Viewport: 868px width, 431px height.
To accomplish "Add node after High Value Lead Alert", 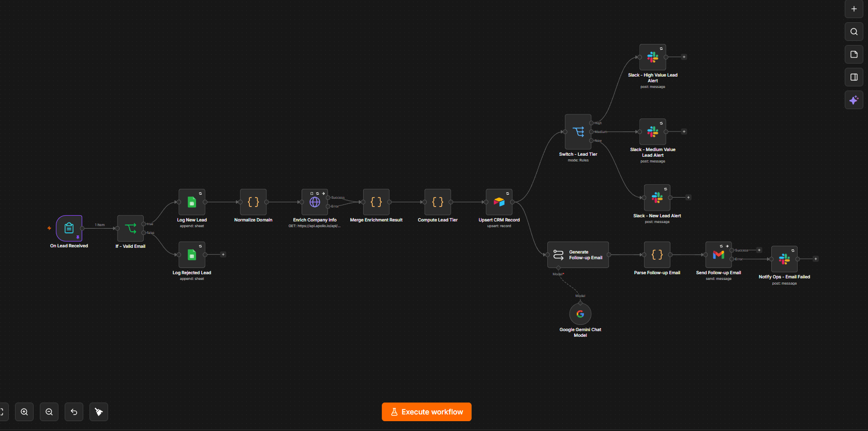I will [x=684, y=57].
